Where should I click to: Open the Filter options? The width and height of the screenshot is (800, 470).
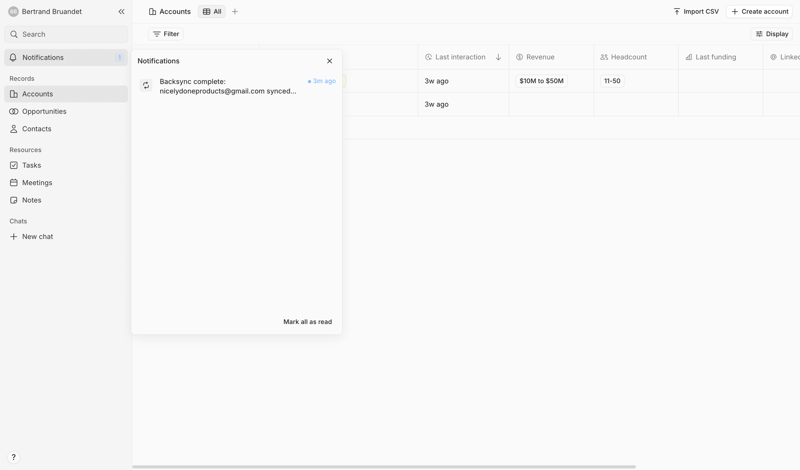166,34
